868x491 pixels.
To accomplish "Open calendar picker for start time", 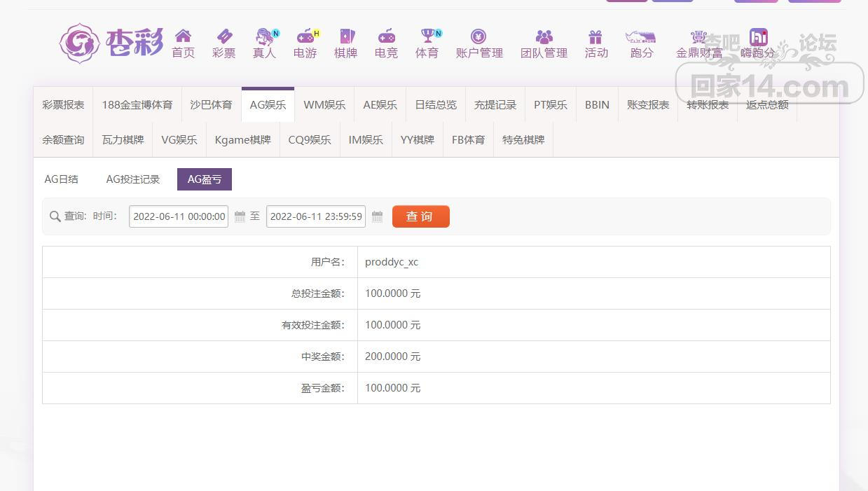I will (240, 217).
